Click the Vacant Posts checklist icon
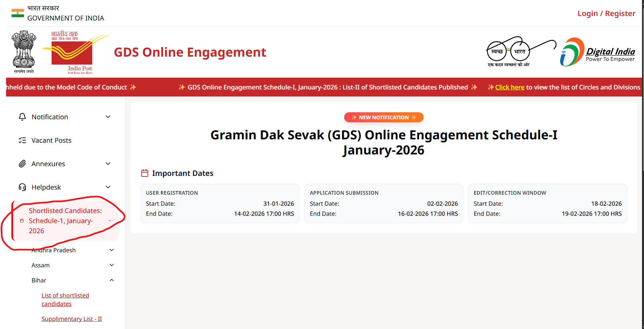The image size is (644, 329). pos(22,140)
